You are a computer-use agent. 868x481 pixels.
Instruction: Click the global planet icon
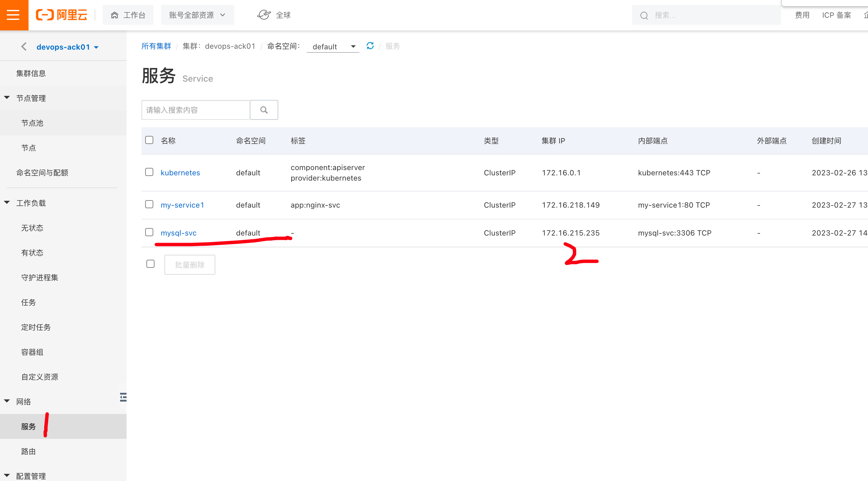tap(264, 15)
